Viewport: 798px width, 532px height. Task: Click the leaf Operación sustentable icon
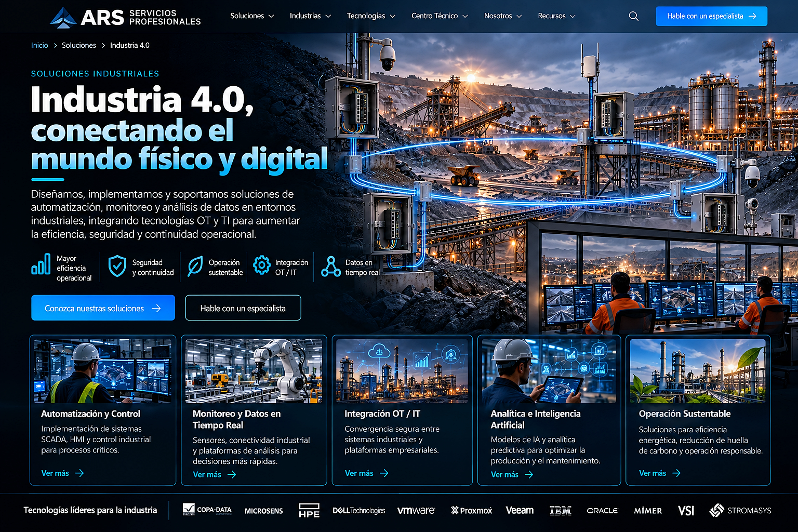click(x=195, y=266)
